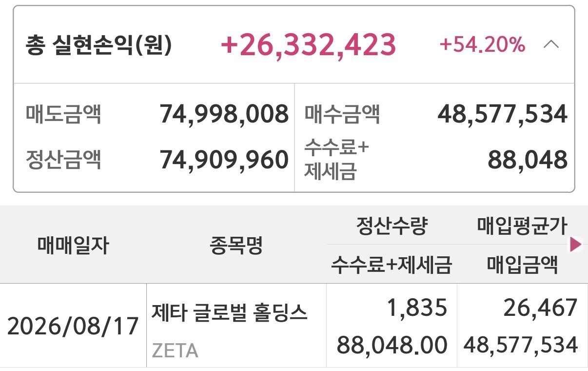The height and width of the screenshot is (371, 588).
Task: Select the 수수료+제세금 column header
Action: point(392,266)
